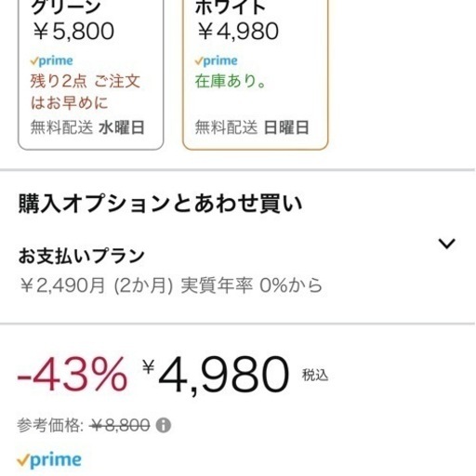
Task: Click the ¥4,980 main price
Action: coord(216,376)
